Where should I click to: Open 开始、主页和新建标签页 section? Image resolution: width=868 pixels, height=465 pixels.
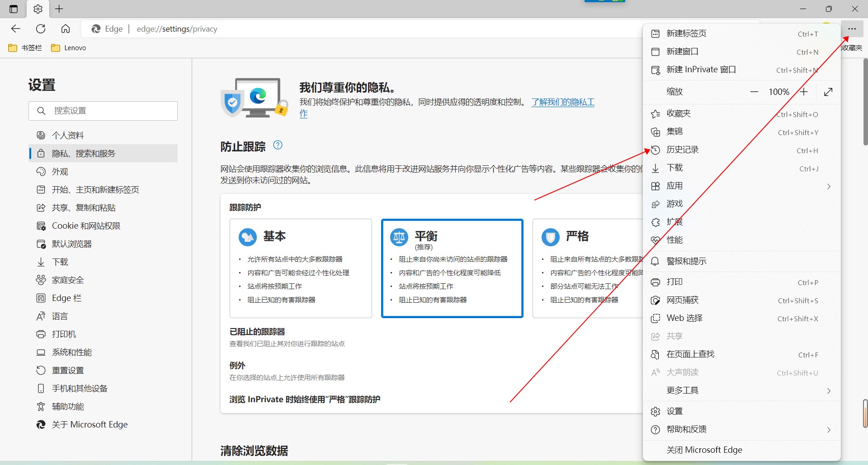[103, 189]
